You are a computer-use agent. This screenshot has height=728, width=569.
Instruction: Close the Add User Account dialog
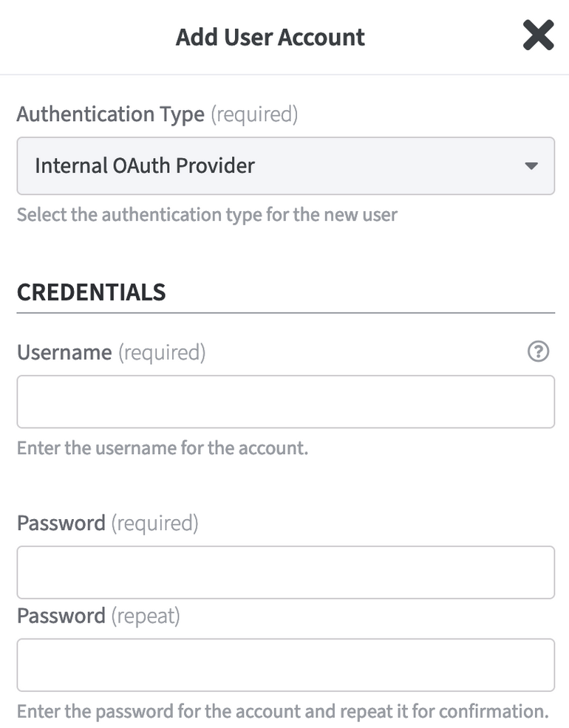point(538,35)
